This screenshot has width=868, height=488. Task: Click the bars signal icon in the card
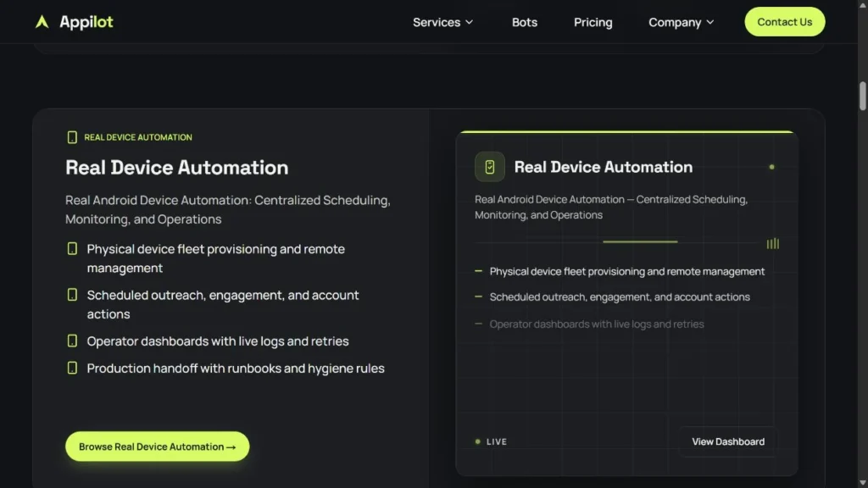tap(773, 243)
